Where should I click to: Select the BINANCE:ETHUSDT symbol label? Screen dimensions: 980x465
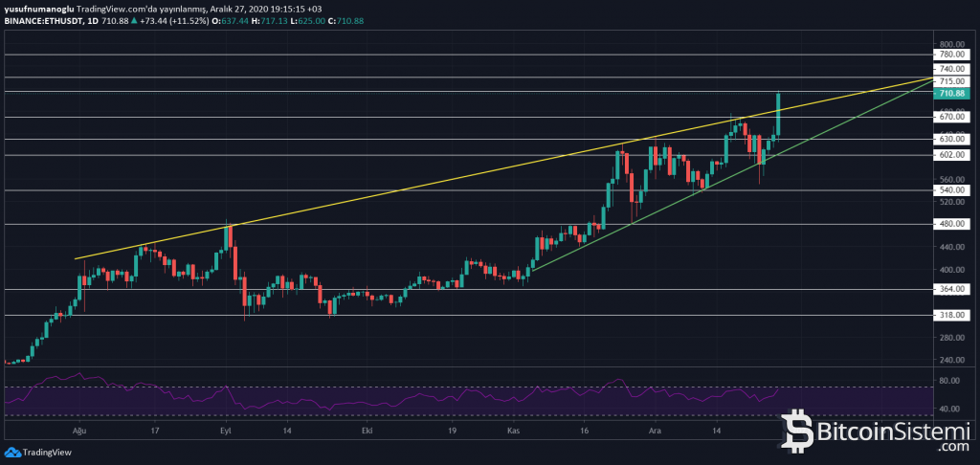click(44, 18)
